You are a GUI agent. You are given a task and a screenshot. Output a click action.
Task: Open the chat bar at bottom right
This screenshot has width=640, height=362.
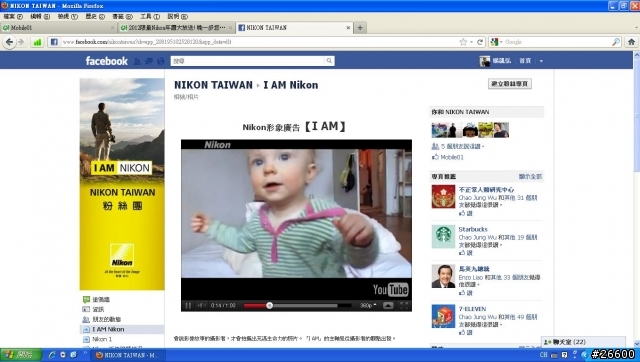click(583, 342)
